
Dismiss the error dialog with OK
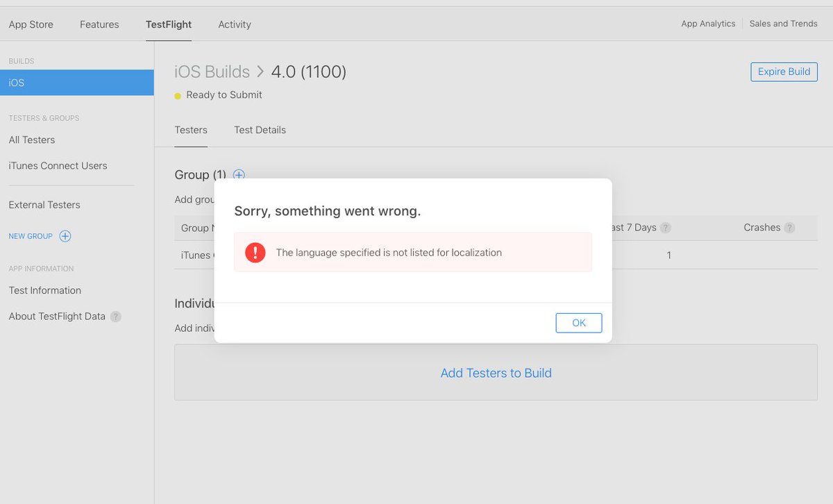click(579, 323)
